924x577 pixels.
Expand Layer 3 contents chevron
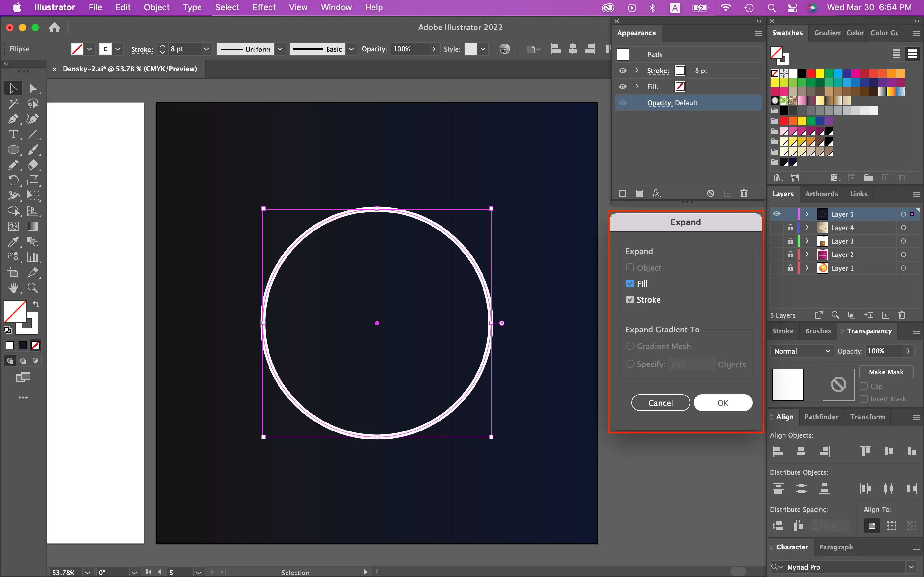tap(807, 241)
